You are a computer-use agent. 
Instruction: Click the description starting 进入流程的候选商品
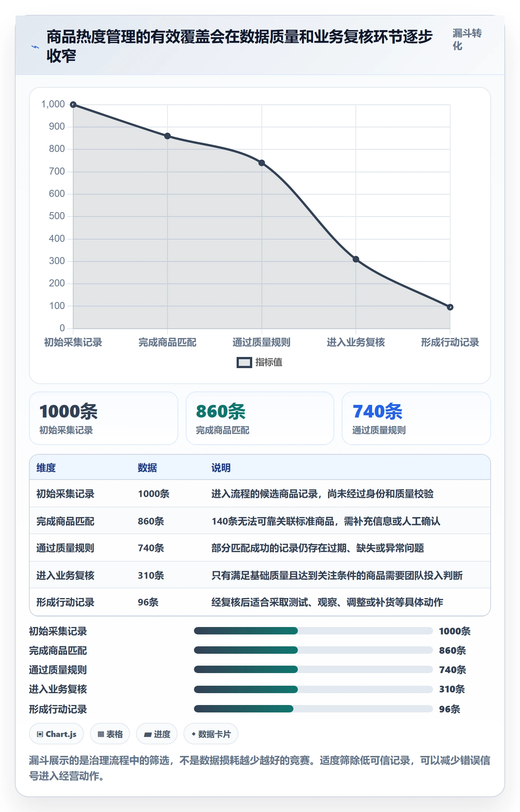(x=322, y=494)
